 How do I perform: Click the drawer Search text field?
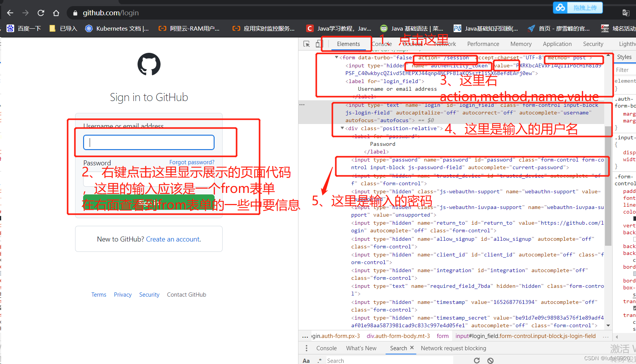tap(389, 361)
